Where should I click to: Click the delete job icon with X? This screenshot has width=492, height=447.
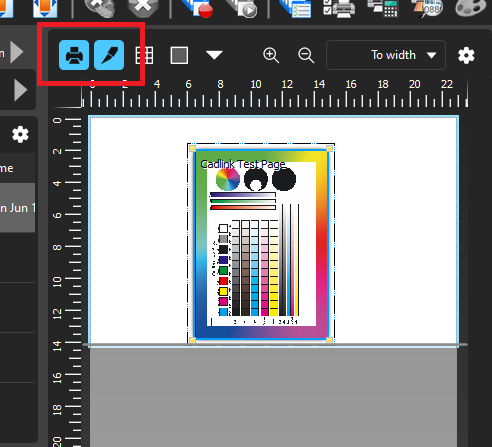point(99,8)
